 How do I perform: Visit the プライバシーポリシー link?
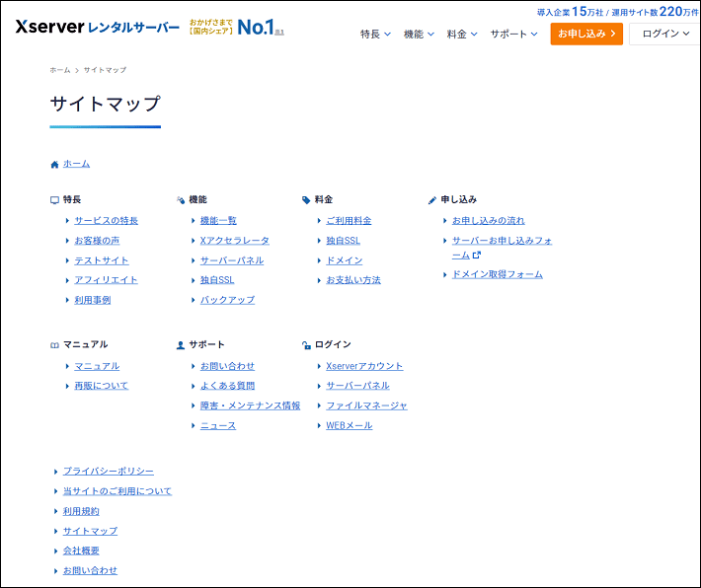[x=108, y=472]
